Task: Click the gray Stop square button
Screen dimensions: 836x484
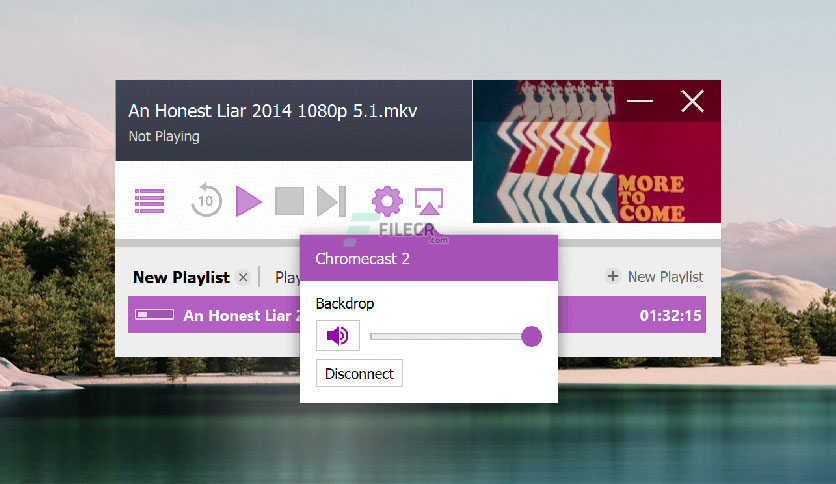Action: click(290, 201)
